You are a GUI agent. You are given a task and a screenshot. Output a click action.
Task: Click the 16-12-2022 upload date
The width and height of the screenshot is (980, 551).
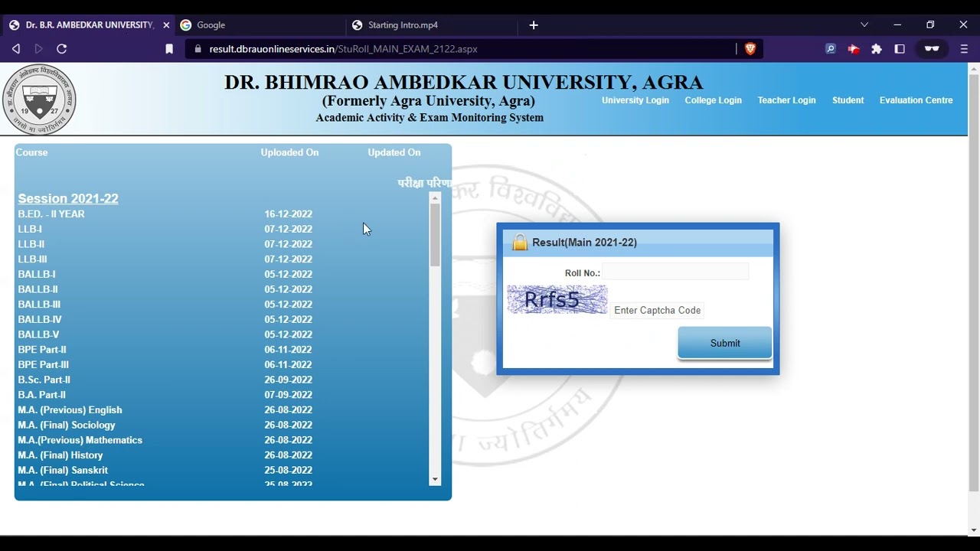289,214
